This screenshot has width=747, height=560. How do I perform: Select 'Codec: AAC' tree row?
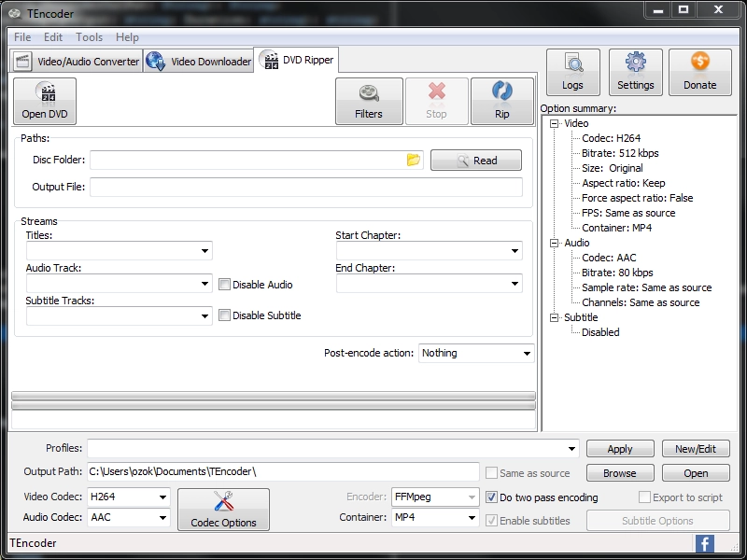pos(609,258)
